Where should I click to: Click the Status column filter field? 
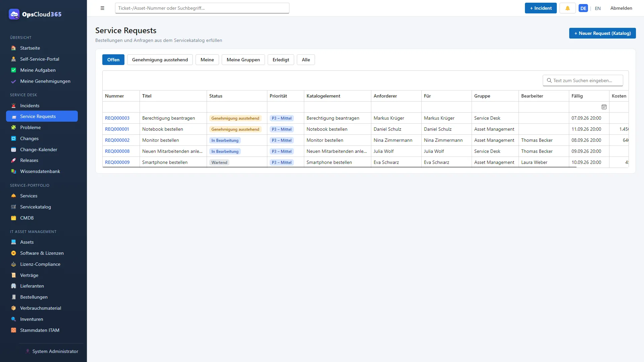[x=237, y=107]
